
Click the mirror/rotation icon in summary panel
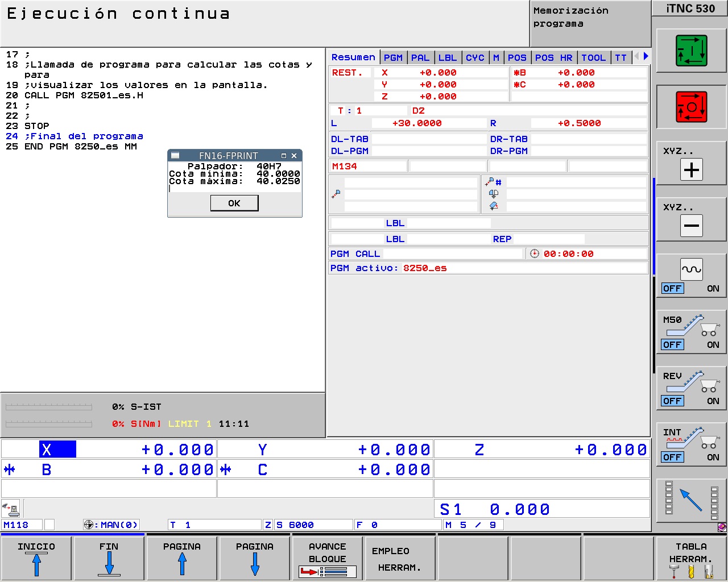click(494, 194)
